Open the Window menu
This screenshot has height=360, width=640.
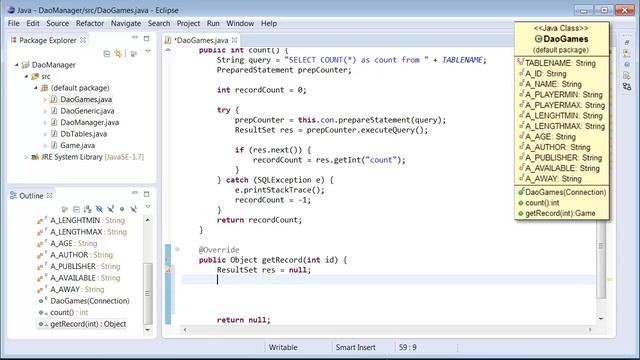pos(240,23)
